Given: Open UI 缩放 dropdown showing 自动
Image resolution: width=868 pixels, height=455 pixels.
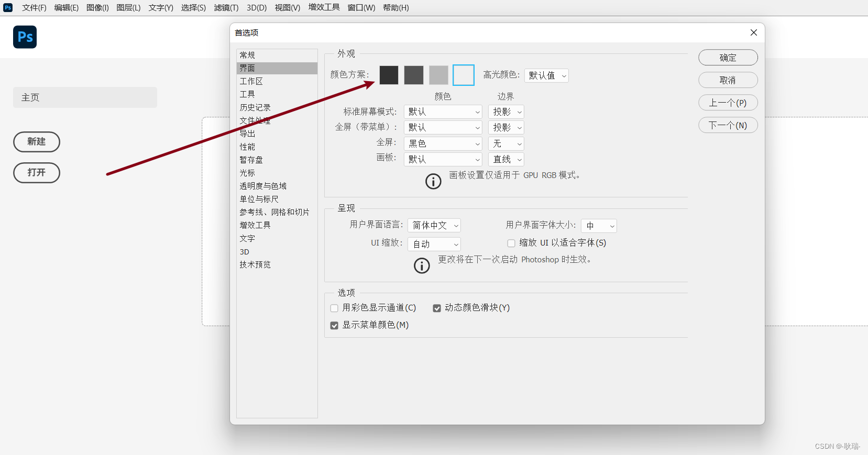Looking at the screenshot, I should click(x=434, y=244).
